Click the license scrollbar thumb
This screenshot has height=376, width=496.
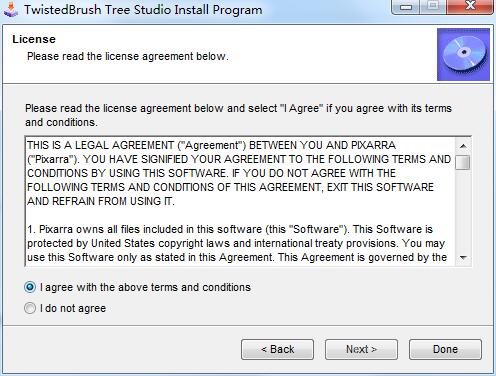pyautogui.click(x=463, y=163)
